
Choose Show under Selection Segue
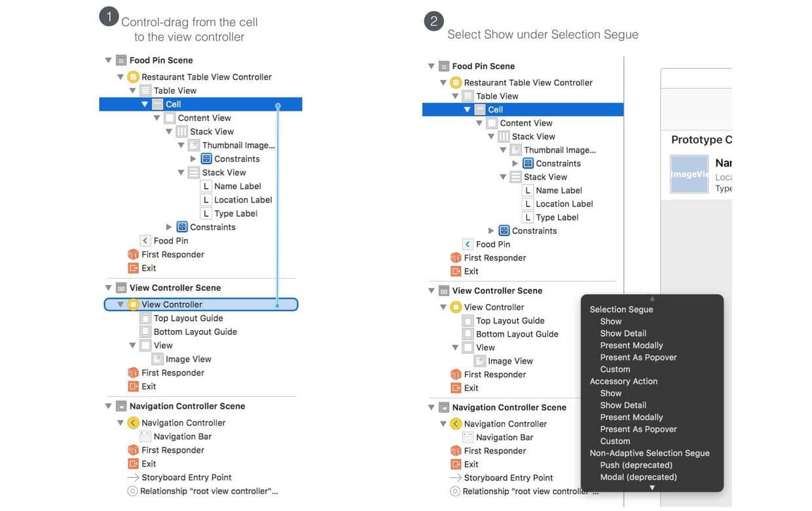[x=611, y=321]
